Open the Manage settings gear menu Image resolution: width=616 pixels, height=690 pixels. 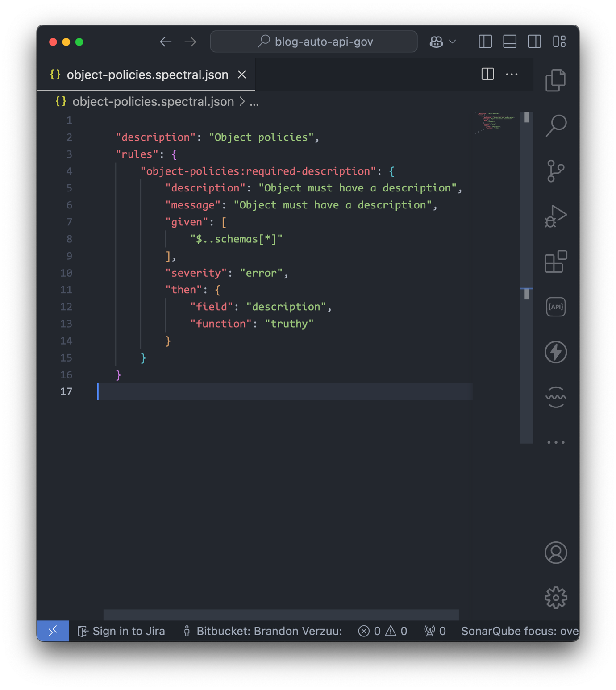555,597
